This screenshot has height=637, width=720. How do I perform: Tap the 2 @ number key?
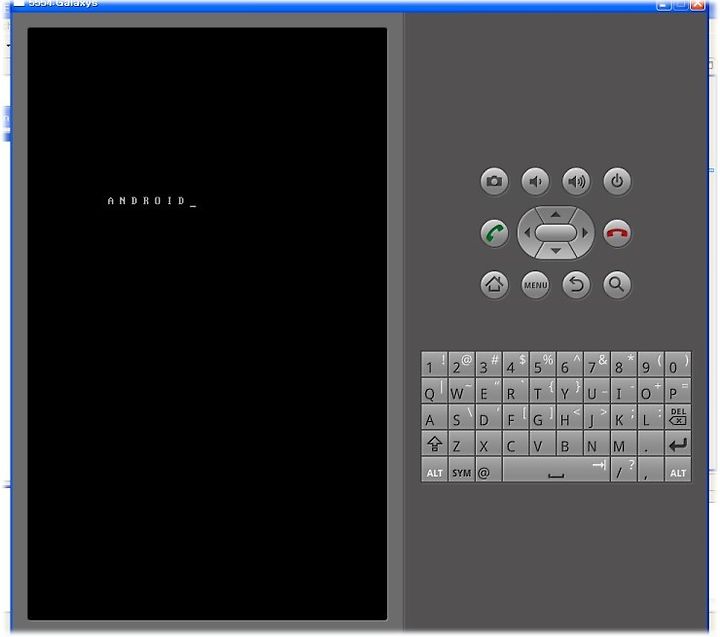(461, 364)
